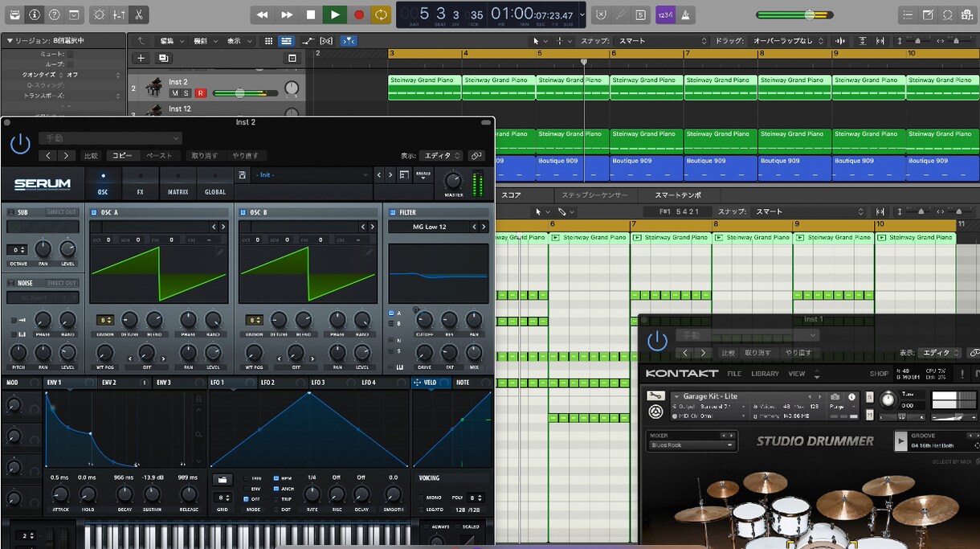Click the 取り消す undo button

point(204,156)
